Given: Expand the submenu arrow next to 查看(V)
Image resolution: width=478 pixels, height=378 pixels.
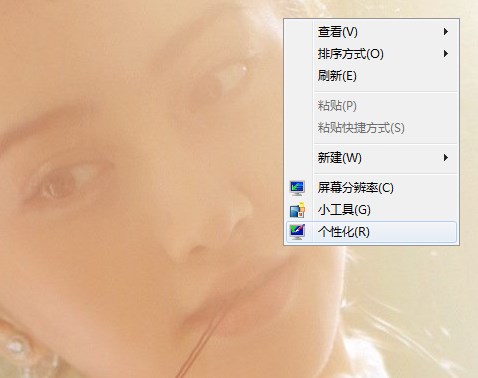Looking at the screenshot, I should pyautogui.click(x=446, y=32).
